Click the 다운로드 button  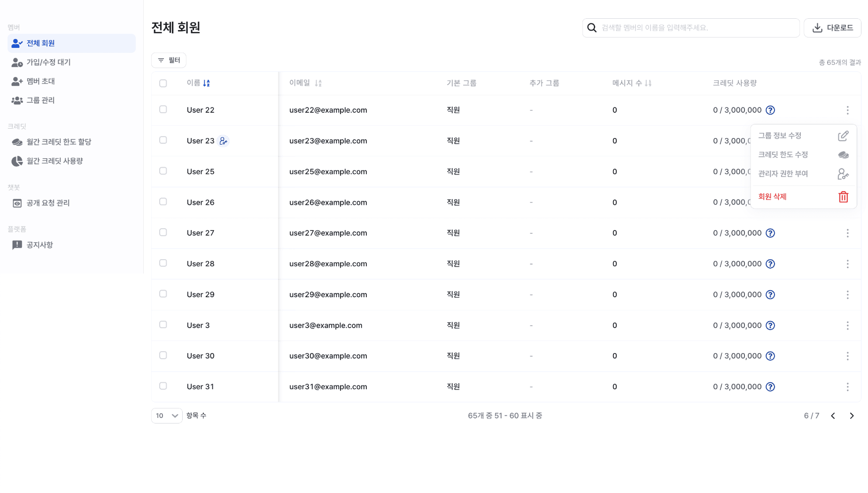click(x=832, y=28)
